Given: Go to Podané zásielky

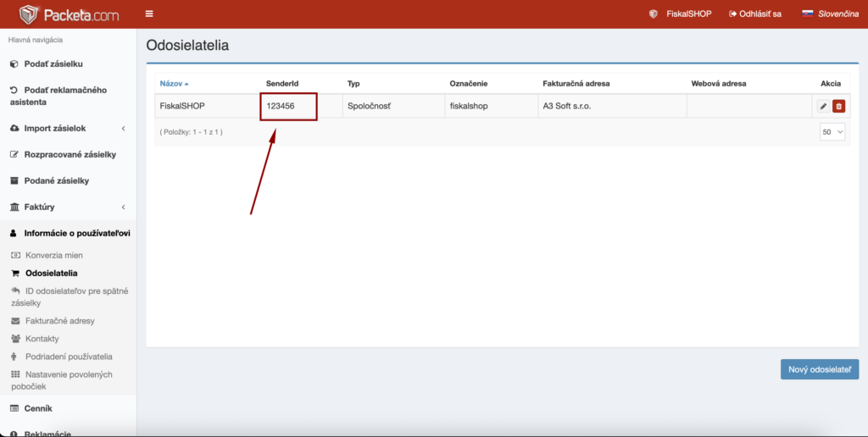Looking at the screenshot, I should pos(56,180).
